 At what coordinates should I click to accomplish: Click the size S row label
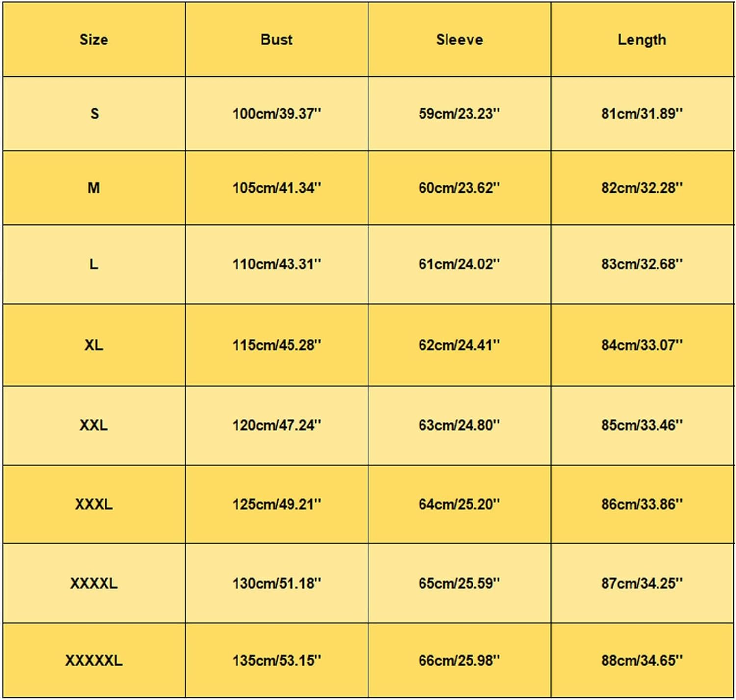(x=94, y=114)
